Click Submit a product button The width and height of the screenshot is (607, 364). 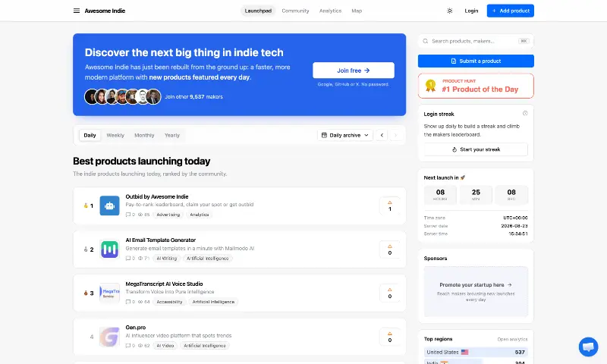click(x=476, y=61)
